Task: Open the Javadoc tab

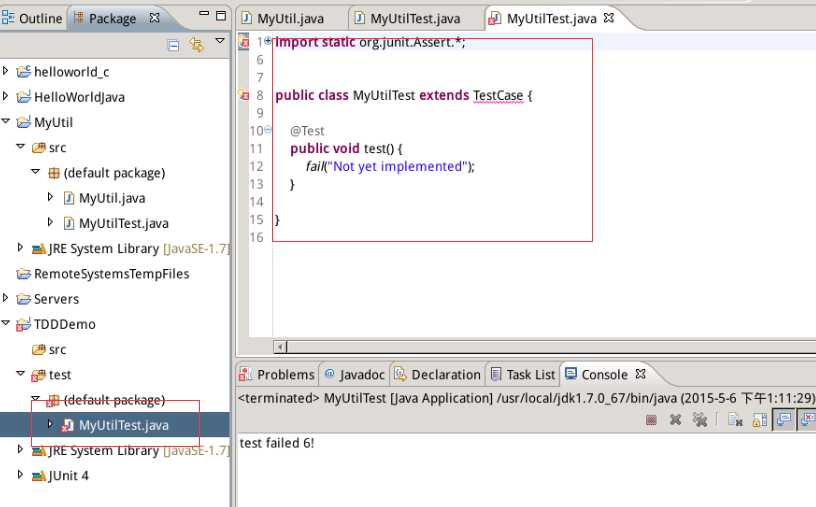Action: pyautogui.click(x=354, y=375)
